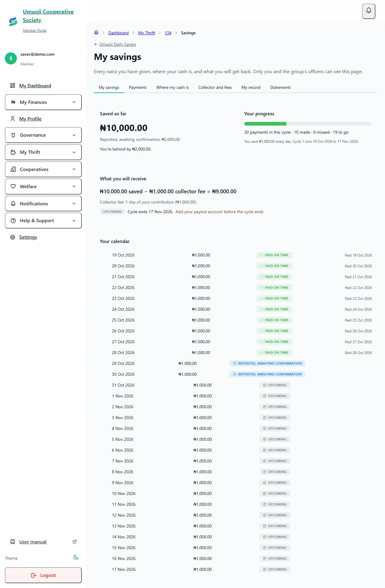
Task: Open the Collector and fees tab
Action: 215,87
